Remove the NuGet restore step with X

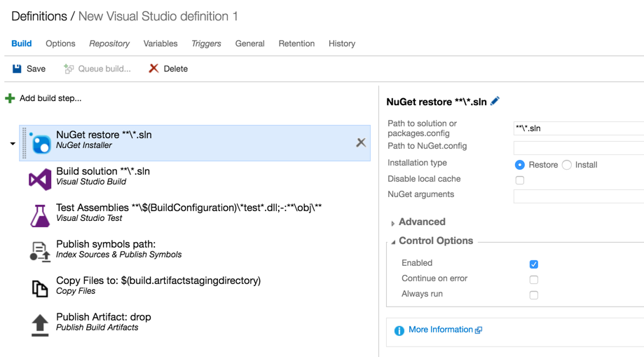[x=361, y=142]
